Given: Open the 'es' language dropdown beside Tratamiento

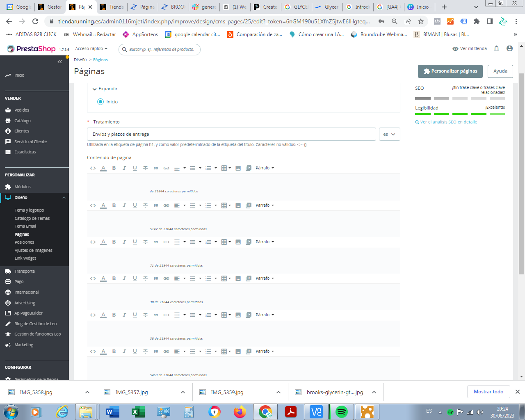Looking at the screenshot, I should click(x=389, y=134).
